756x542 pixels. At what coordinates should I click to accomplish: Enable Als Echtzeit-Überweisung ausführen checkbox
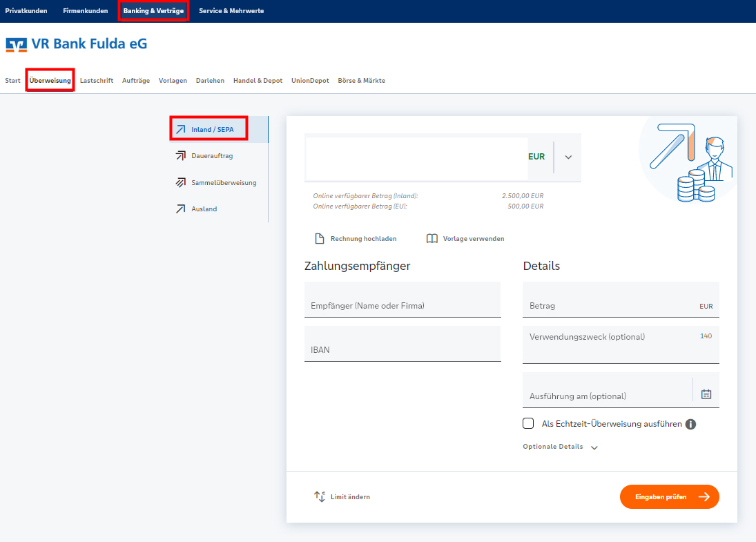pyautogui.click(x=528, y=423)
